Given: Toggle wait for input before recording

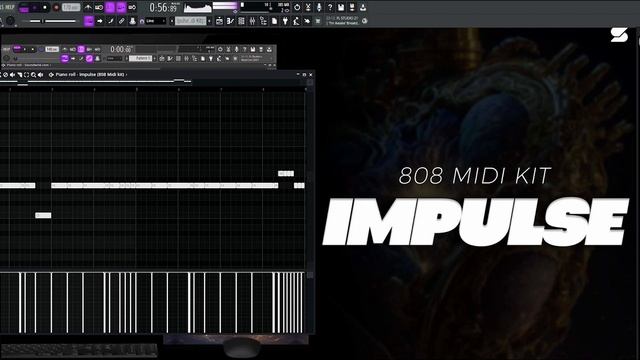Looking at the screenshot, I should tap(99, 8).
